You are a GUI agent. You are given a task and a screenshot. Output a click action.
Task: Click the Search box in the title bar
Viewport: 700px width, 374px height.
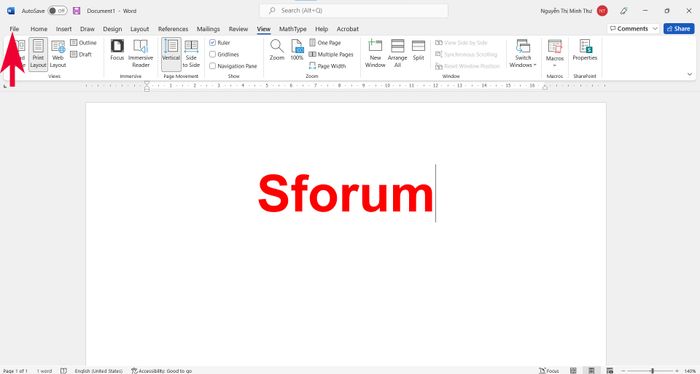pyautogui.click(x=354, y=11)
